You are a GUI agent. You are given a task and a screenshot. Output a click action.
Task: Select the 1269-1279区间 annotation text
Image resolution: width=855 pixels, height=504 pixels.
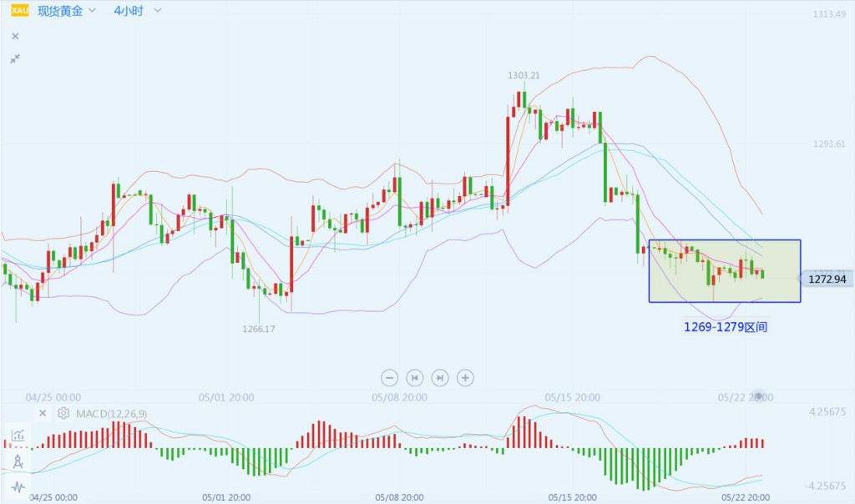tap(725, 327)
